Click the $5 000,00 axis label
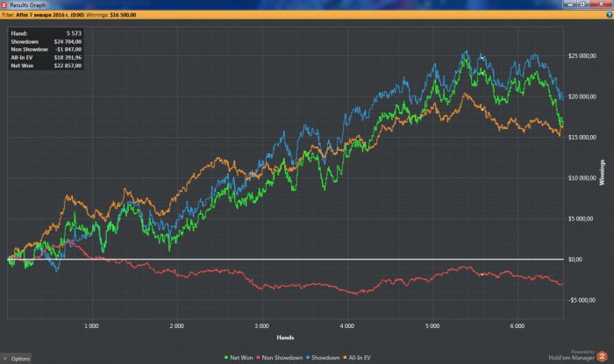614x364 pixels. click(x=581, y=218)
